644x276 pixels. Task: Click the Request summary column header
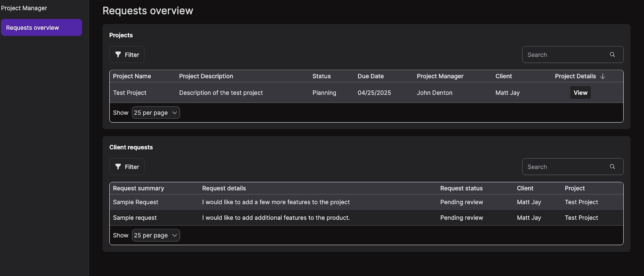pyautogui.click(x=138, y=188)
